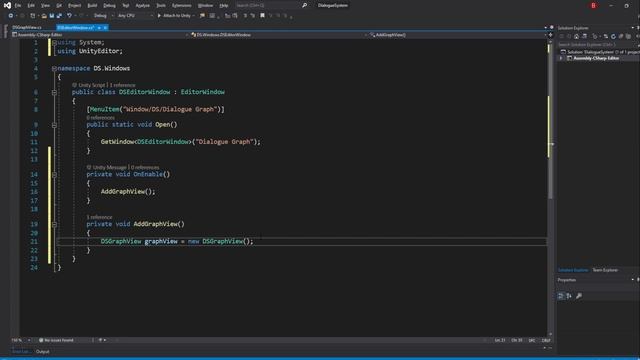Click the Navigate Backward toolbar icon

pos(11,16)
